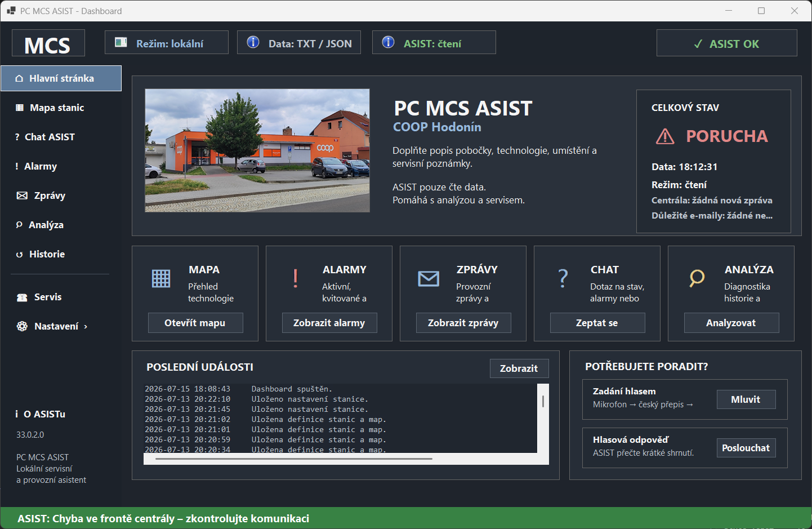The height and width of the screenshot is (529, 812).
Task: Click the gear icon next to Nastavení
Action: 22,326
